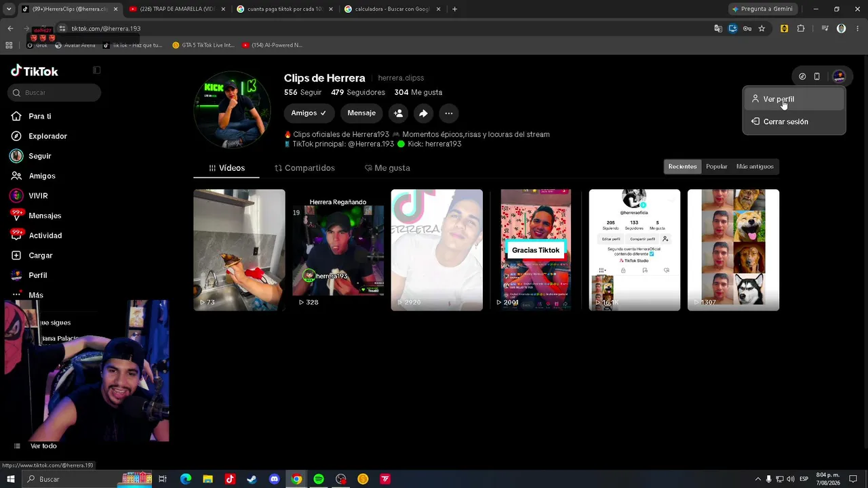Open the Chrome apps grid in bookmarks bar

9,45
